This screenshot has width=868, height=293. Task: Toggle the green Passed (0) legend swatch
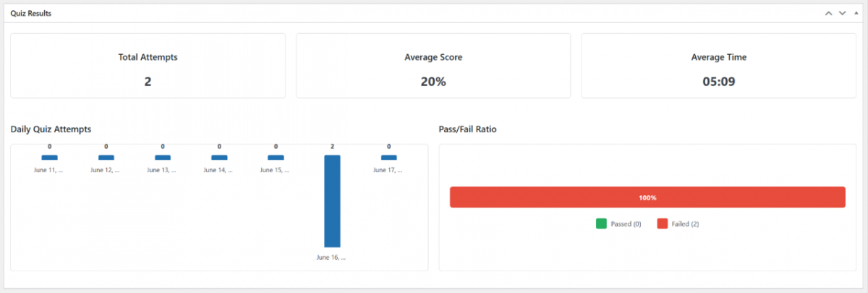point(601,224)
